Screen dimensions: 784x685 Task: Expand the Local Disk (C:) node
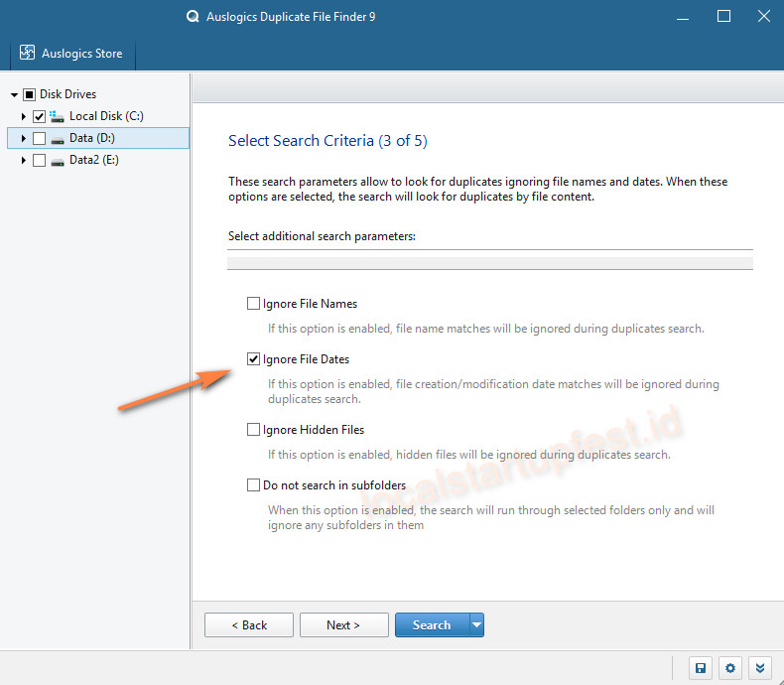click(x=23, y=116)
